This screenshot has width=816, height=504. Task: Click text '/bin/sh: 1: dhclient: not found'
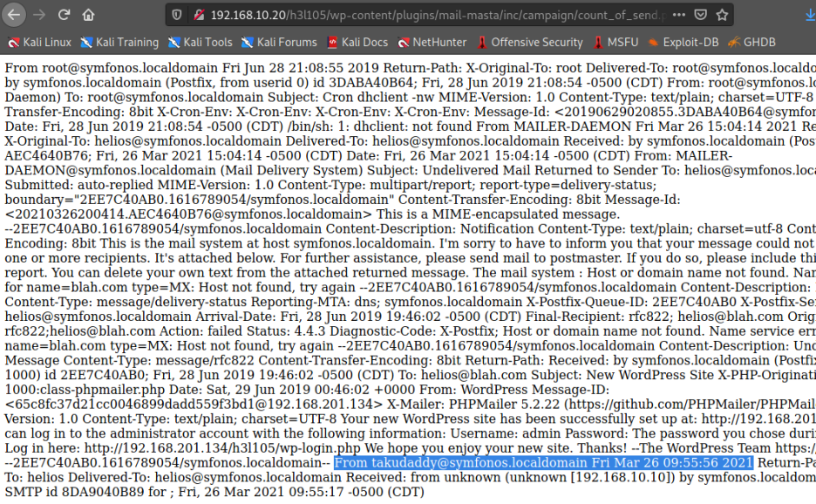pos(379,126)
